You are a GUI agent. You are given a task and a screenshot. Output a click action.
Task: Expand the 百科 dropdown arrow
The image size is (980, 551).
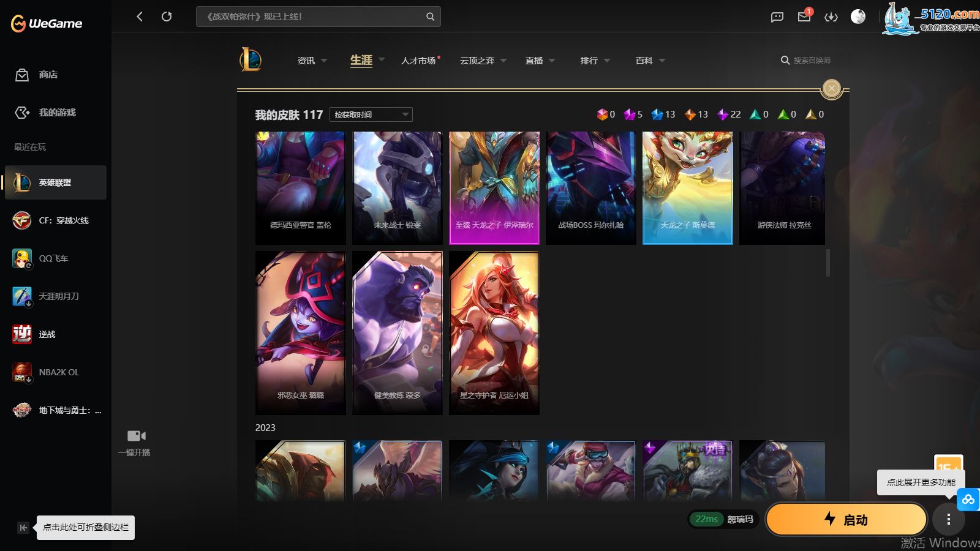662,61
